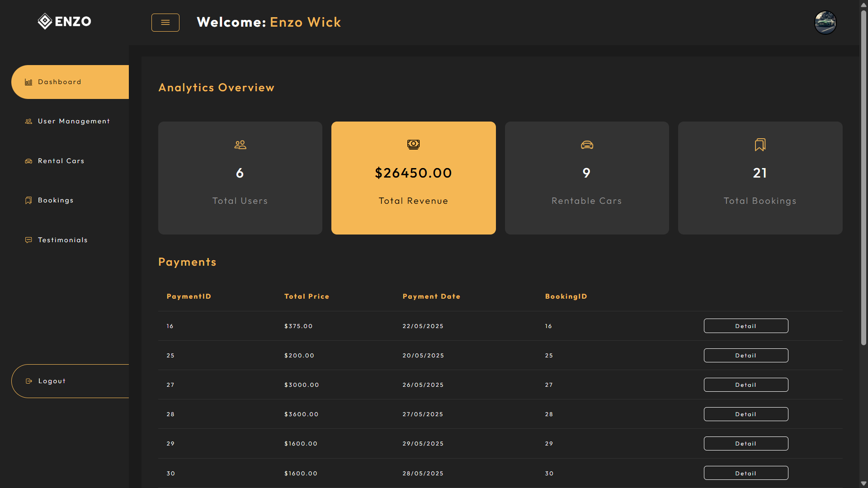
Task: Click the Rental Cars sidebar car icon
Action: pos(28,161)
